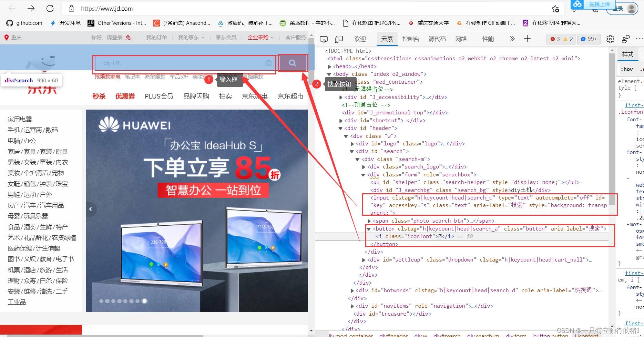Collapse the body class="index o2_window" node

[329, 74]
